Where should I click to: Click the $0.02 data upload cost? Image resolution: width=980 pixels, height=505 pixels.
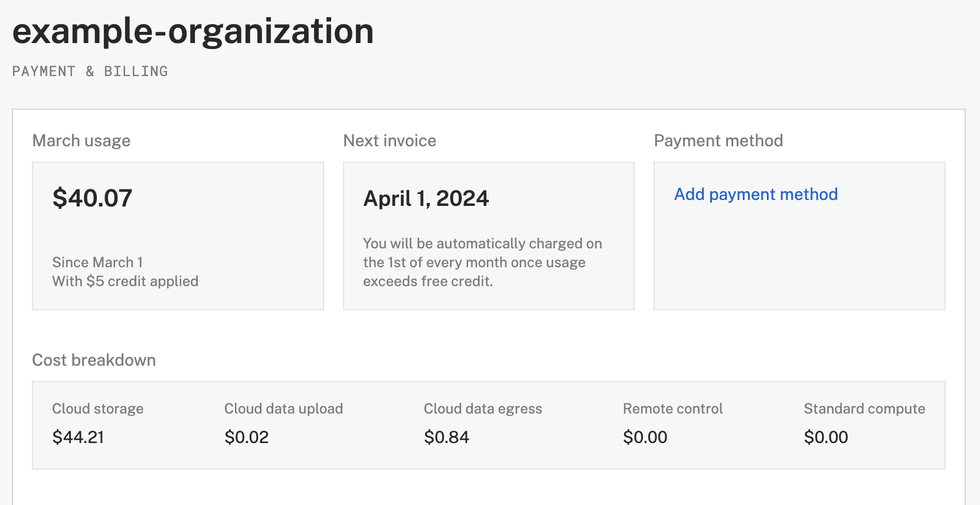(247, 437)
